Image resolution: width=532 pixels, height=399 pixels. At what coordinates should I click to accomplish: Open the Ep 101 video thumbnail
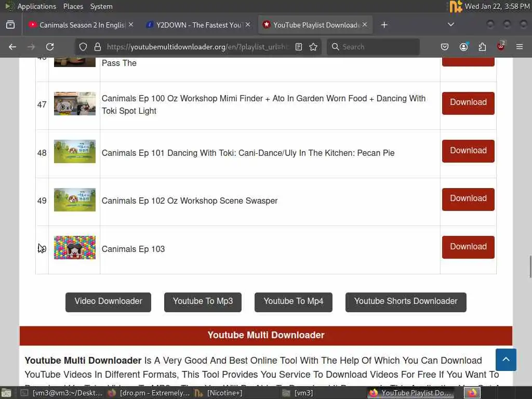[x=75, y=151]
